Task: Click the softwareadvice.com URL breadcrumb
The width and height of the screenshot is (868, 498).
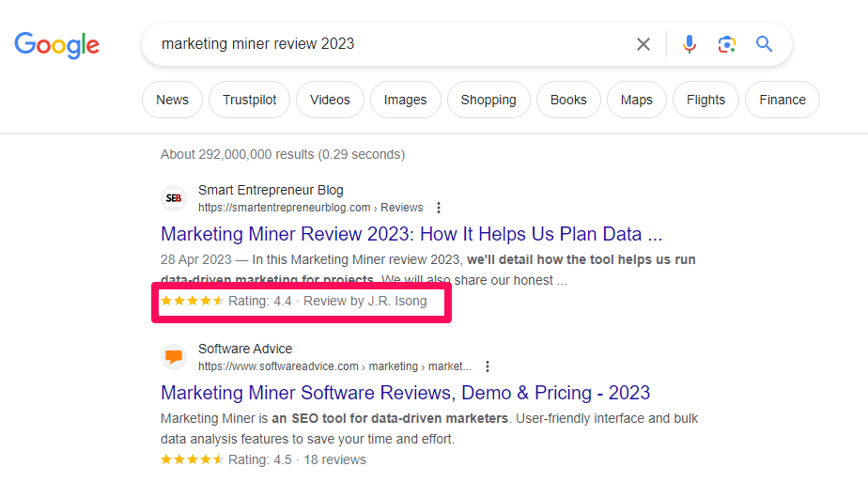Action: [x=335, y=366]
